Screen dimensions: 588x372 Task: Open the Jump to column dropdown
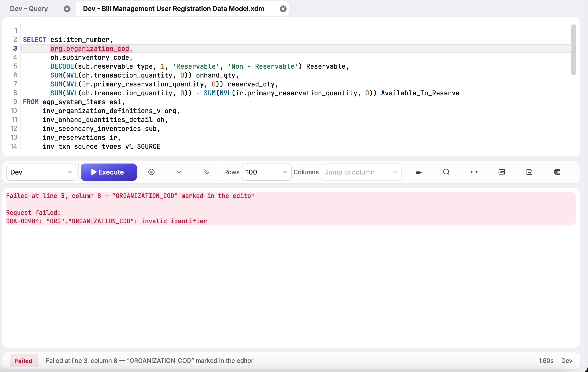pos(361,172)
